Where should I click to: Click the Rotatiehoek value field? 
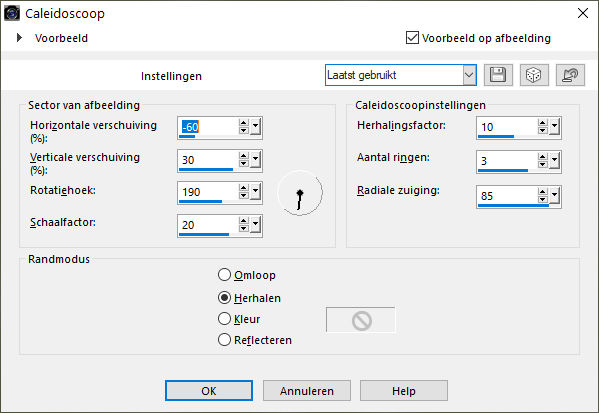[208, 192]
